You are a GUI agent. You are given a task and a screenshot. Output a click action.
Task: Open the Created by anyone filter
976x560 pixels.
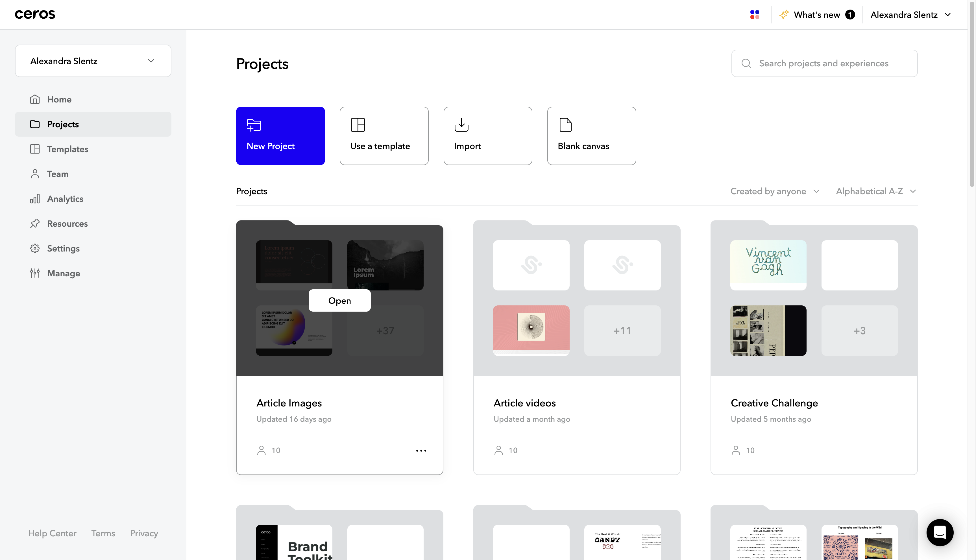(775, 191)
